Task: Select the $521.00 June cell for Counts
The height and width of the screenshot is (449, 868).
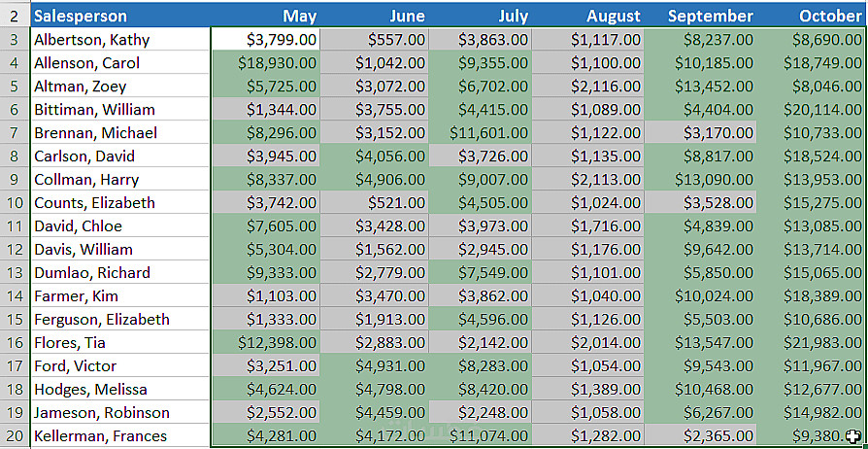Action: (374, 203)
